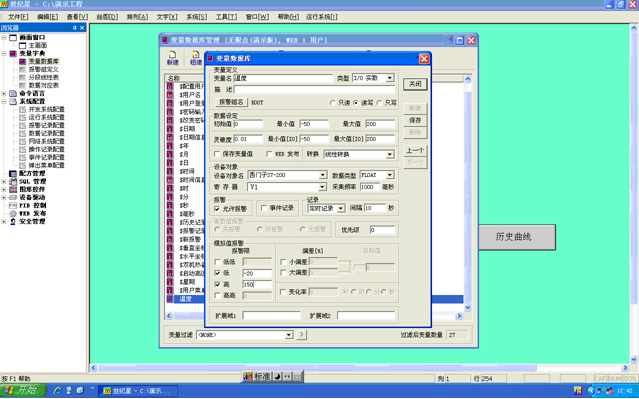
Task: Enable the 变化率 checkbox
Action: 283,292
